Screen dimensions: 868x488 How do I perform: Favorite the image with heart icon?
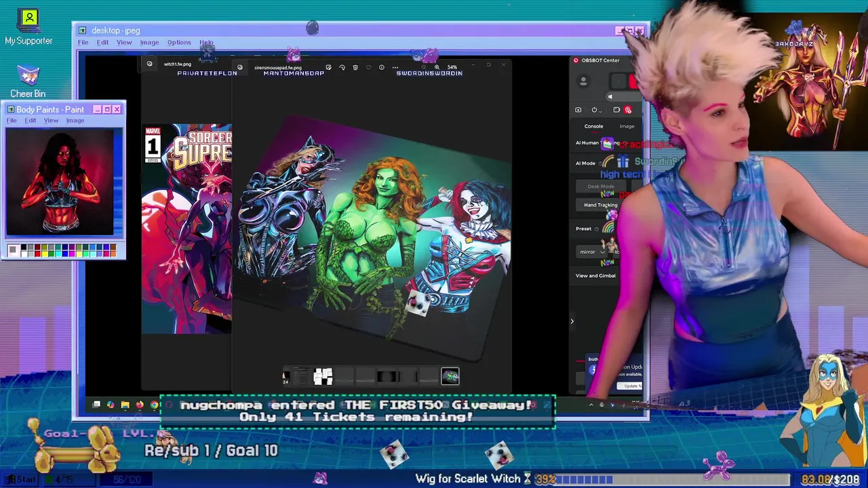[x=368, y=67]
